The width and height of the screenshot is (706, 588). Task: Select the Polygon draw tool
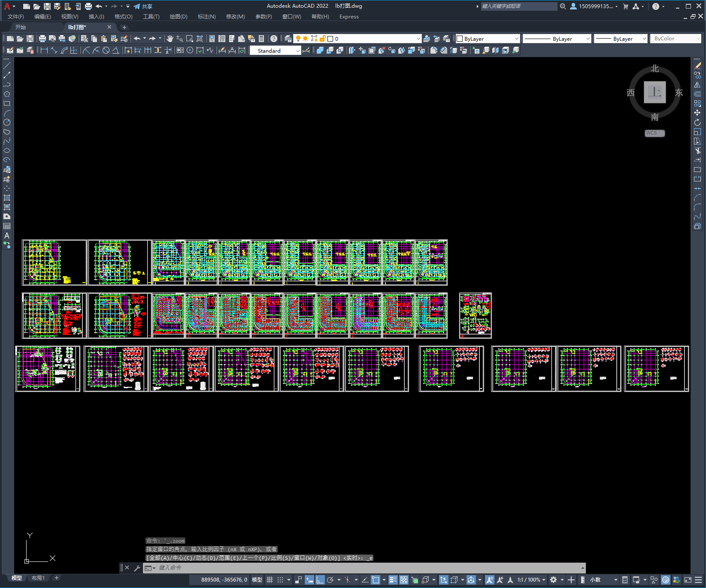pyautogui.click(x=7, y=94)
